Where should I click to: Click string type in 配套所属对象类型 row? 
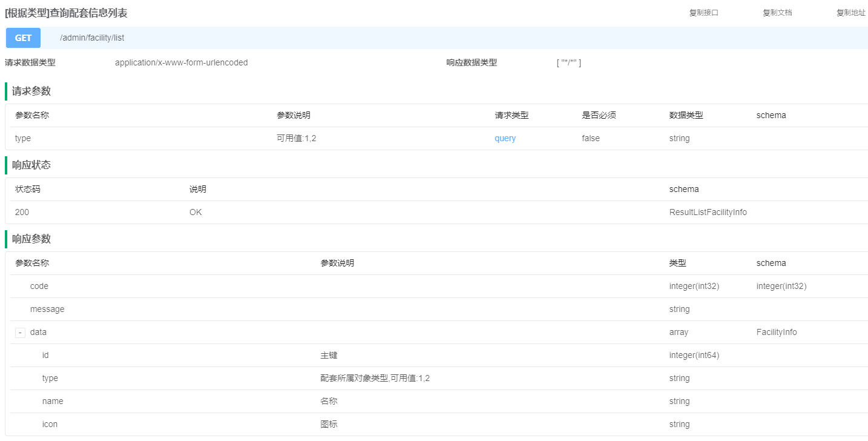[679, 378]
